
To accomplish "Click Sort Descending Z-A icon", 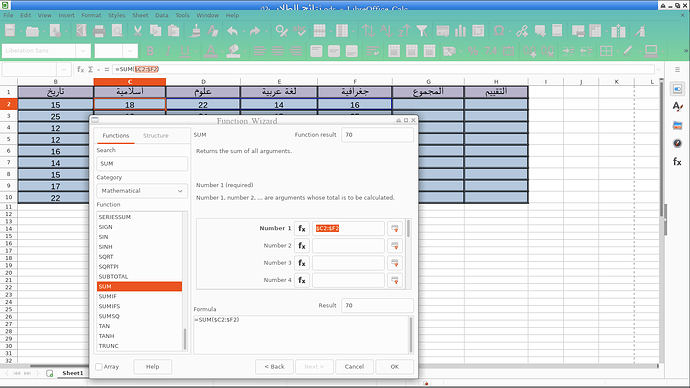I will [404, 31].
